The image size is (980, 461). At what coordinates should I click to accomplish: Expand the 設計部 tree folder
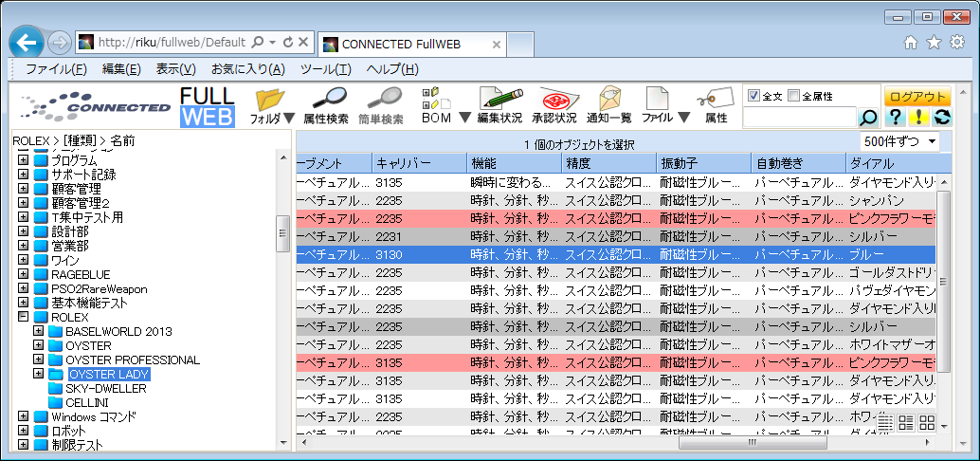(23, 231)
